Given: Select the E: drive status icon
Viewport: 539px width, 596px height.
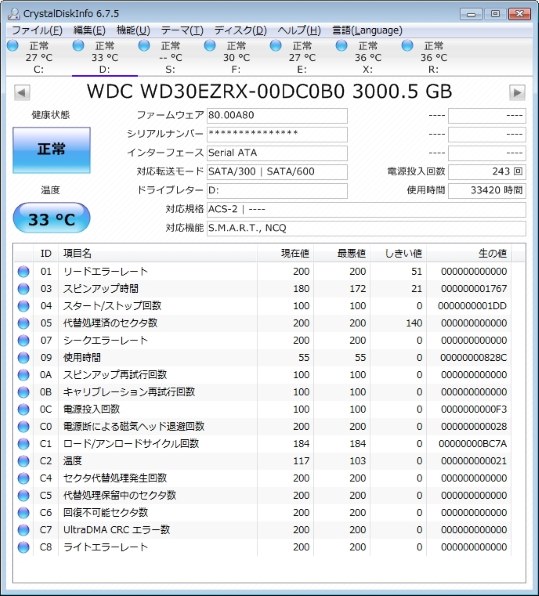Looking at the screenshot, I should (275, 46).
